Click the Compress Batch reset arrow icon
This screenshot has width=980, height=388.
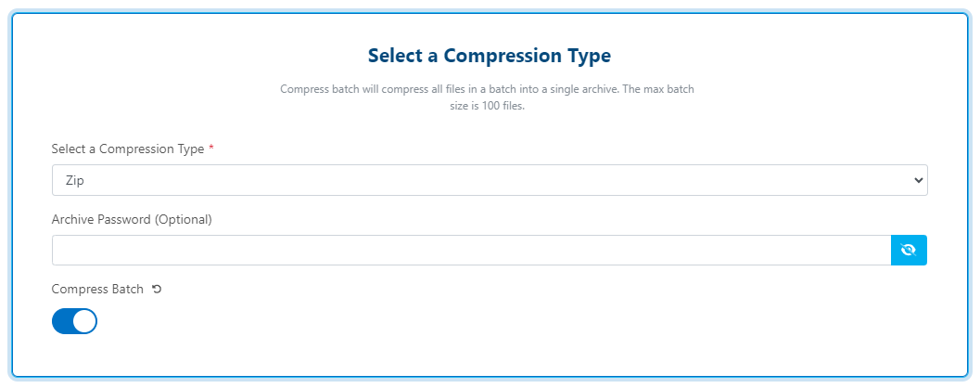pos(157,290)
